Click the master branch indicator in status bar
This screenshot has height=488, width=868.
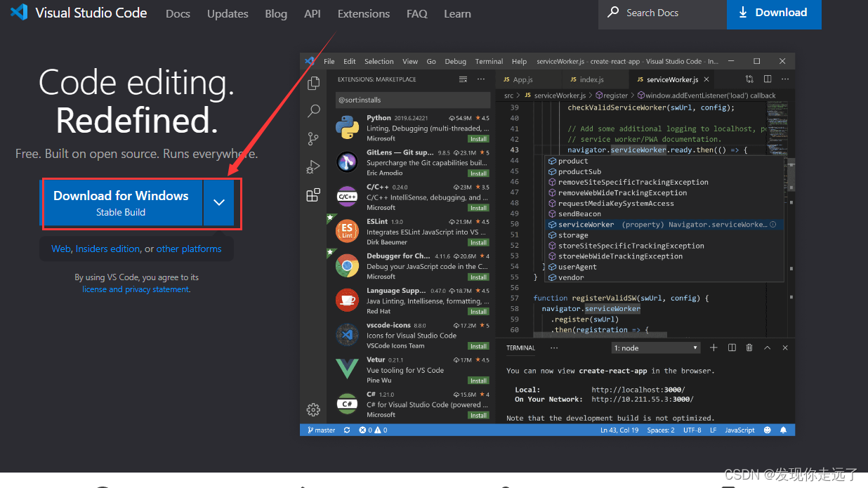click(x=321, y=430)
